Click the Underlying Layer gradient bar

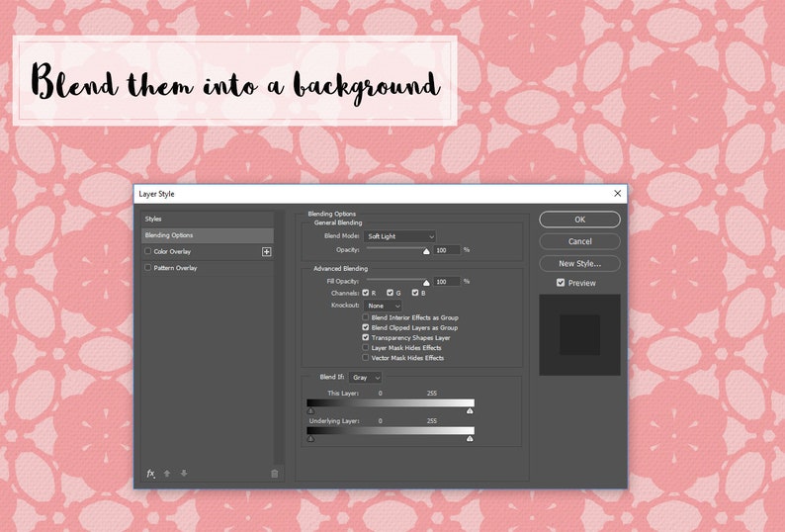pyautogui.click(x=391, y=430)
